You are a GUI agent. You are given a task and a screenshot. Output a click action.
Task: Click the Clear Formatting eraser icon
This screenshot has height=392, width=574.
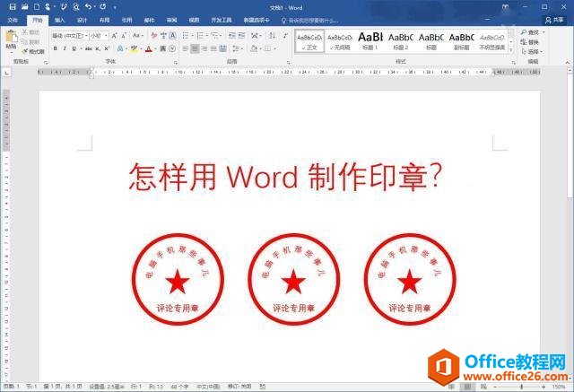click(x=153, y=36)
